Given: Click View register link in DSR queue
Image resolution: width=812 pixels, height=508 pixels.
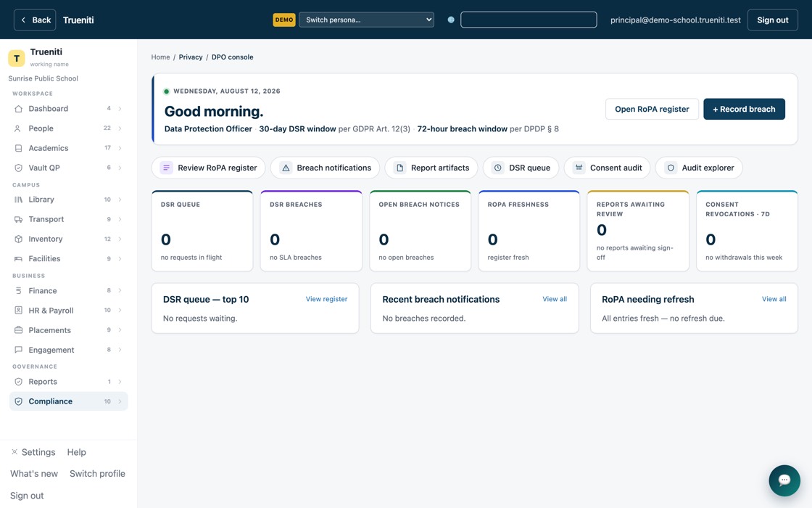Looking at the screenshot, I should (326, 299).
